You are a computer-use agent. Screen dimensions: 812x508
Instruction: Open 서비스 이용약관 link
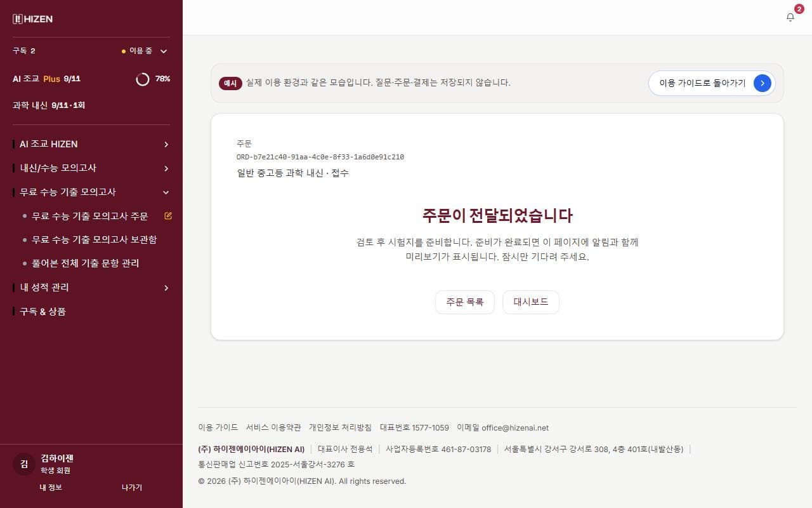pyautogui.click(x=273, y=428)
